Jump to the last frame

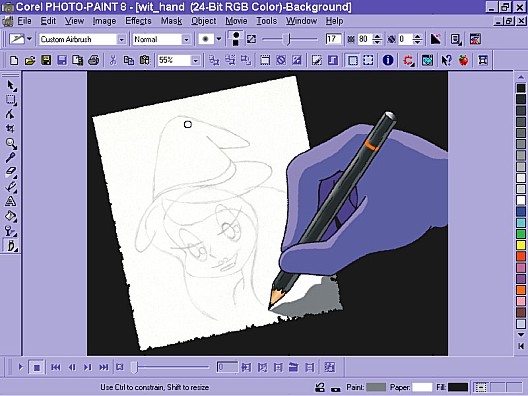coord(104,367)
